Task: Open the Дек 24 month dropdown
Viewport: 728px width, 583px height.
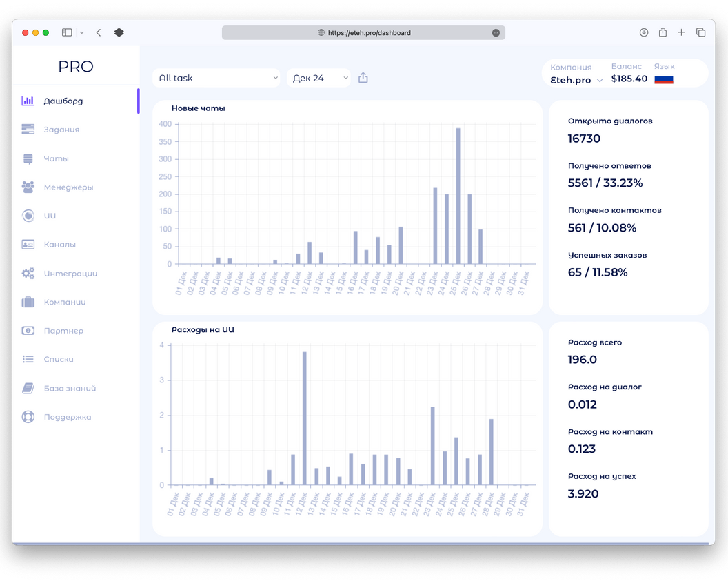Action: pyautogui.click(x=318, y=78)
